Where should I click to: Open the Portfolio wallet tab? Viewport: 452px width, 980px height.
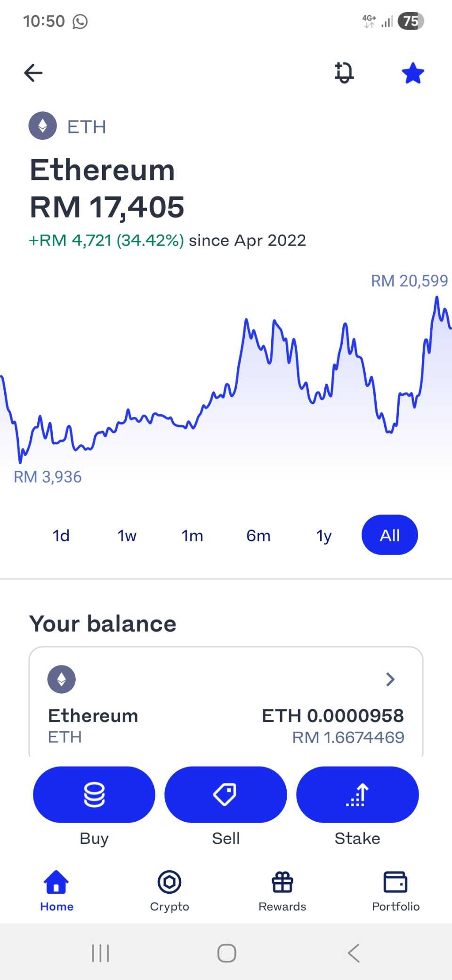(395, 890)
